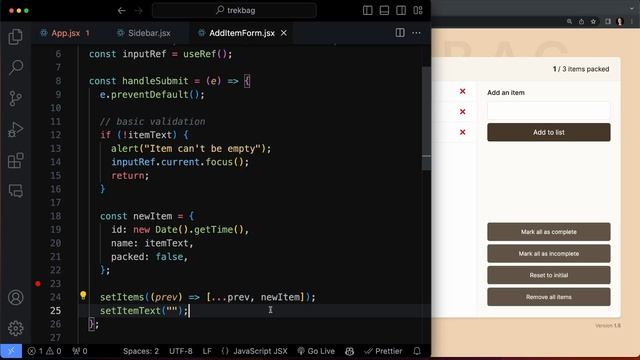Open the Accounts menu icon
The width and height of the screenshot is (640, 360).
(16, 298)
